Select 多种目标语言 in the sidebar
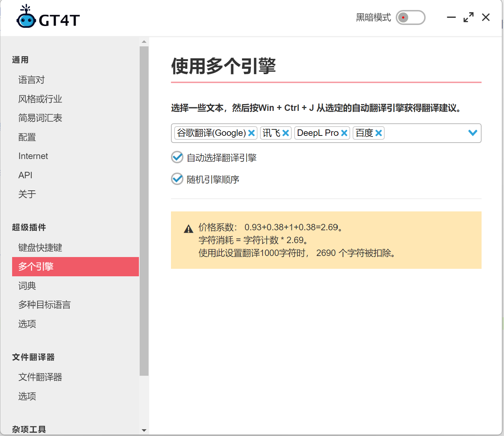The image size is (504, 436). click(x=45, y=305)
